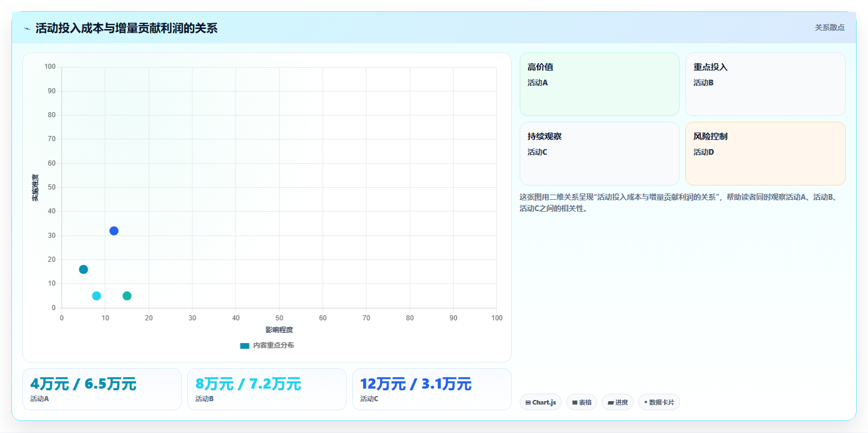Click the chart title 活动投入成本与增量贡献利润的关系

point(126,28)
